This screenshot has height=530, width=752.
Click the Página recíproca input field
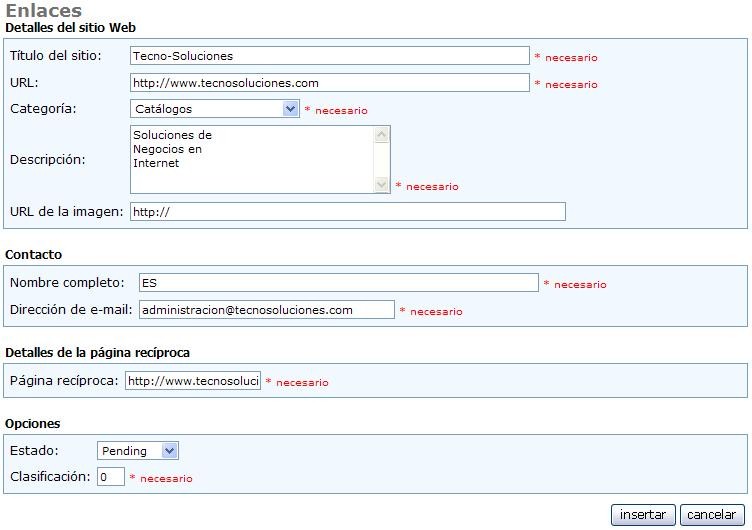(x=193, y=381)
